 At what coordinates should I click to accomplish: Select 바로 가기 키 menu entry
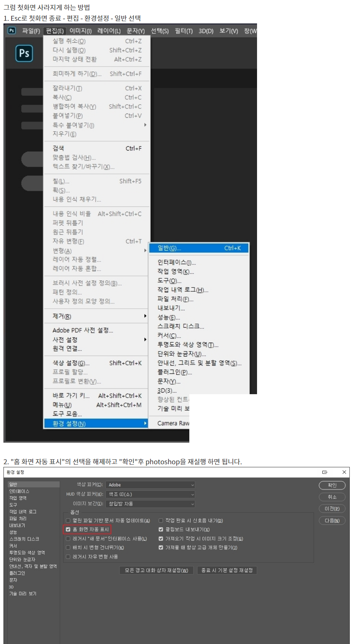pos(96,396)
